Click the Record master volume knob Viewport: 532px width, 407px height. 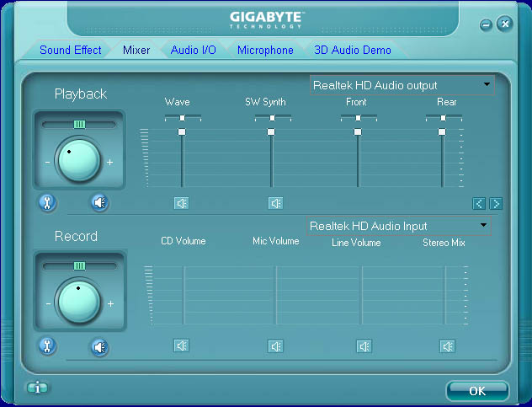pyautogui.click(x=79, y=301)
